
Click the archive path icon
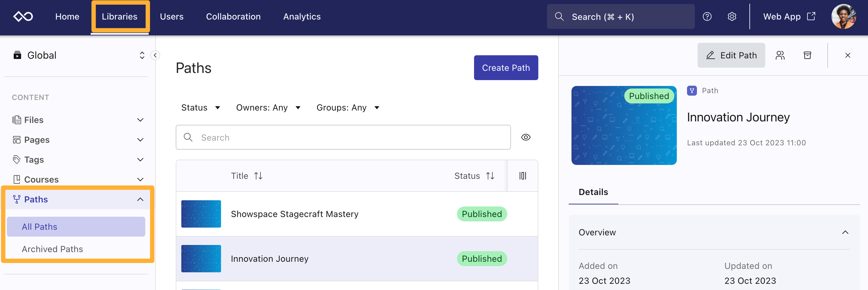807,55
